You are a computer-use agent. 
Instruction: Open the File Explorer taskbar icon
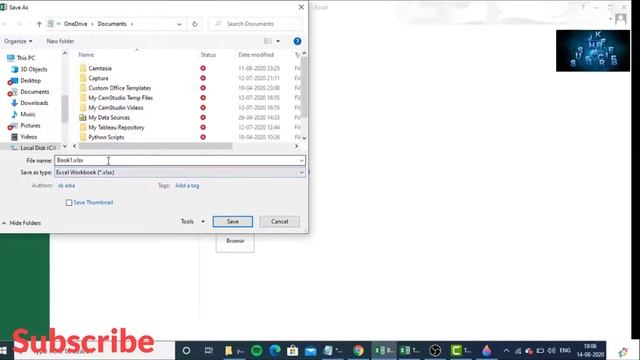233,351
